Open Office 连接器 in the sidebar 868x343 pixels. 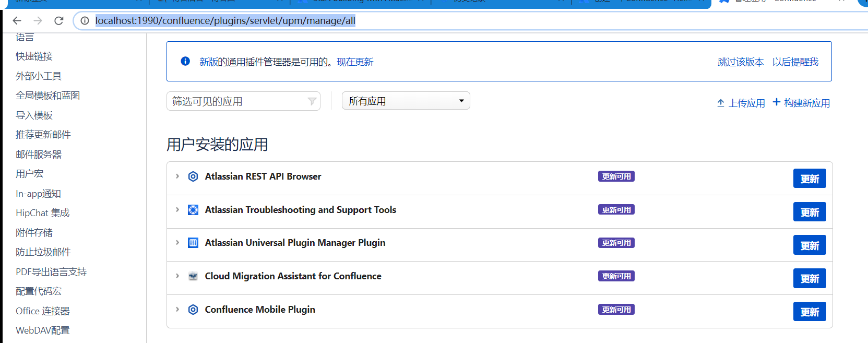[x=42, y=311]
